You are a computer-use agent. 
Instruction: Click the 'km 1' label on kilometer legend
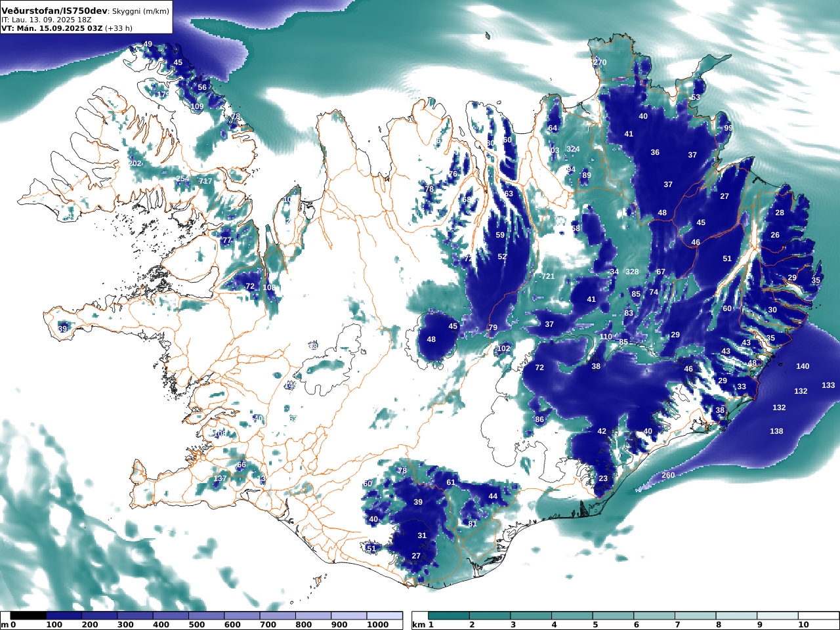(423, 625)
